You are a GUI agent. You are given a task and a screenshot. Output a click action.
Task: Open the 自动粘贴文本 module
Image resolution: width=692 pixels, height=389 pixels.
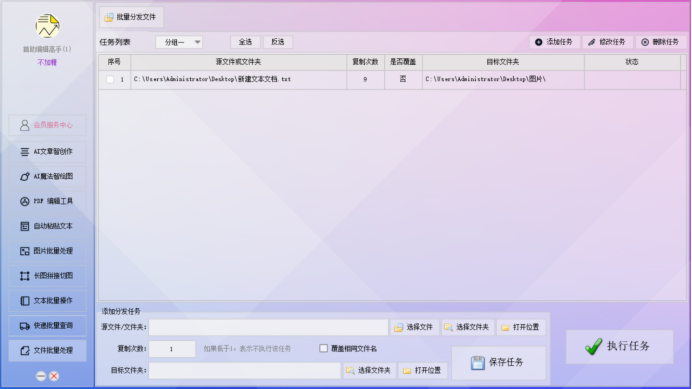[x=47, y=226]
